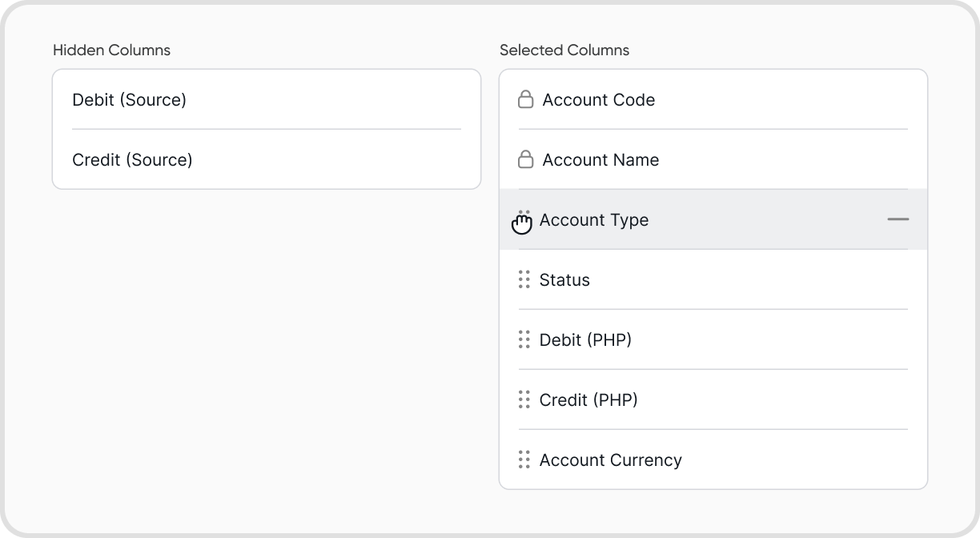Click the drag handle next to Status
The width and height of the screenshot is (980, 538).
click(524, 280)
